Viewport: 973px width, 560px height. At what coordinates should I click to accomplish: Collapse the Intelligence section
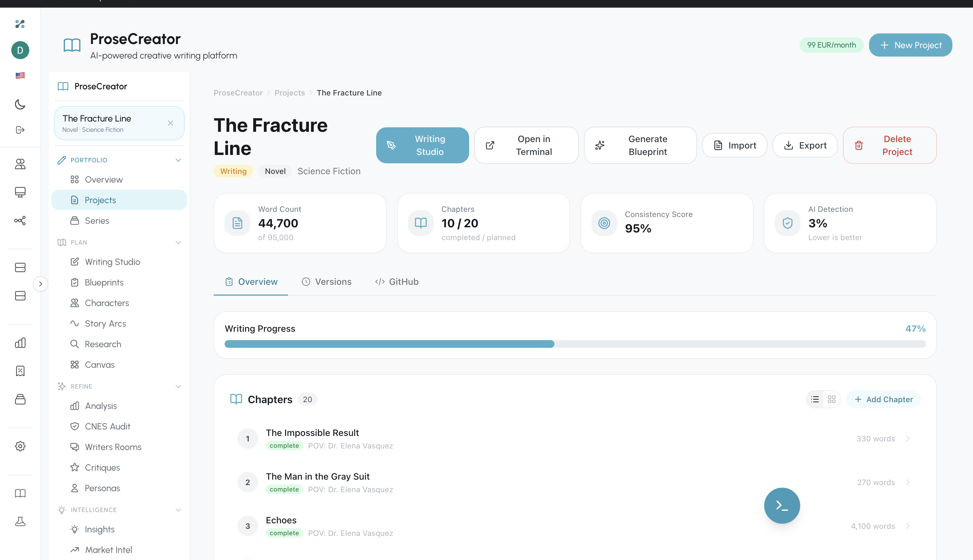(178, 510)
